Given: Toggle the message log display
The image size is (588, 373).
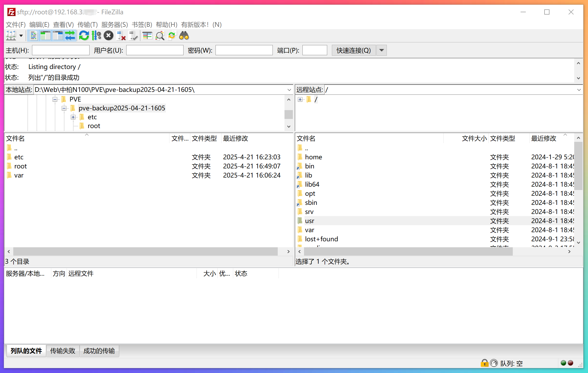Looking at the screenshot, I should click(x=33, y=36).
